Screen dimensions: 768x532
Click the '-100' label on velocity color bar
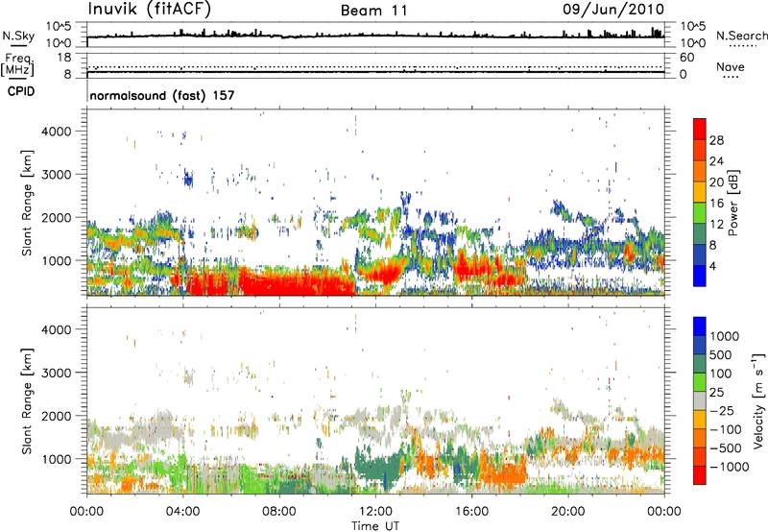(x=726, y=429)
